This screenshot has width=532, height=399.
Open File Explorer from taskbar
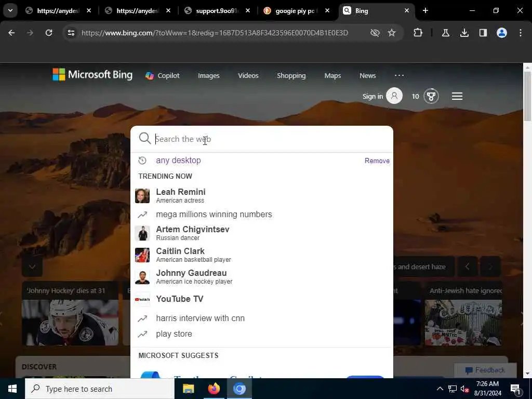[x=188, y=389]
